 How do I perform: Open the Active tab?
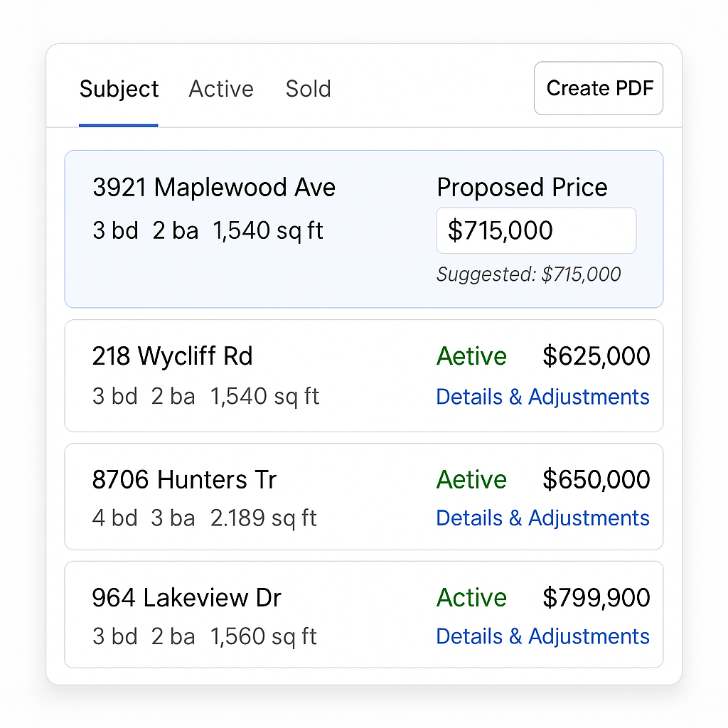point(221,90)
